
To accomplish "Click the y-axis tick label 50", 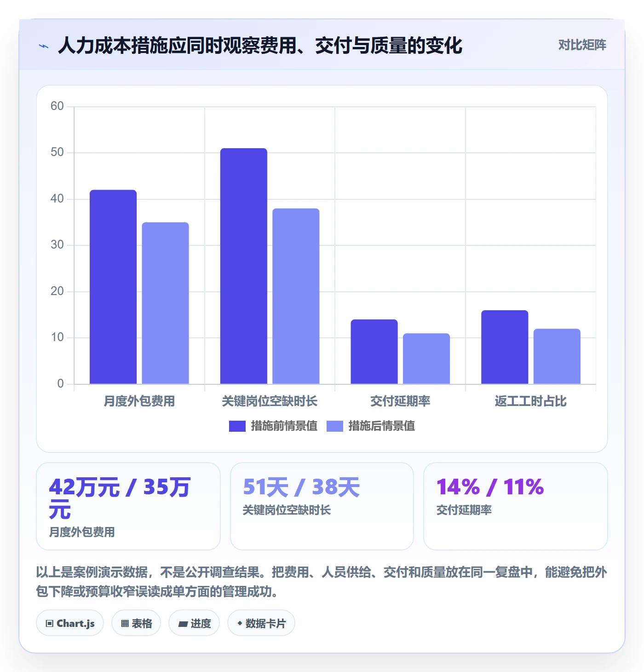I will point(57,152).
